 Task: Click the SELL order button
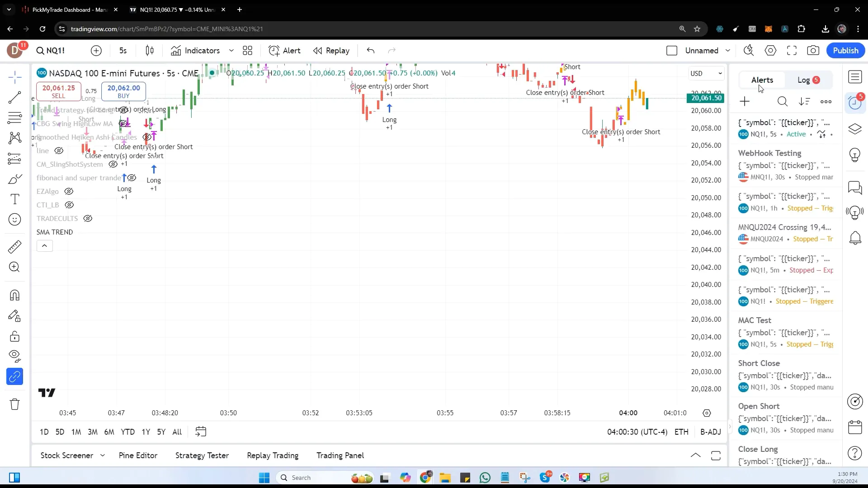point(58,91)
